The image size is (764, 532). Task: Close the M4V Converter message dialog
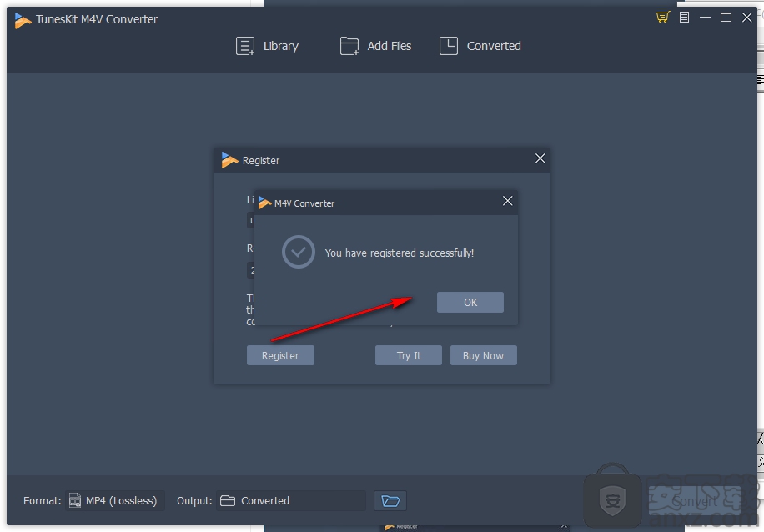point(507,201)
